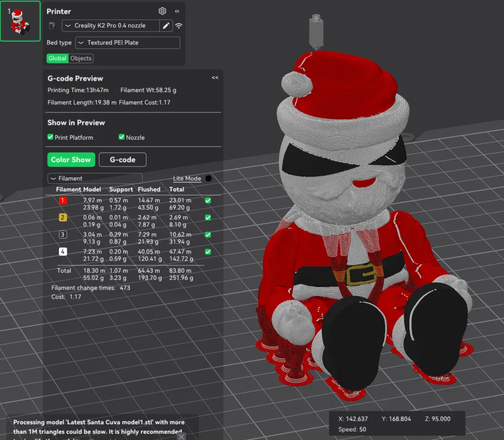Click the G-code button

click(x=122, y=160)
